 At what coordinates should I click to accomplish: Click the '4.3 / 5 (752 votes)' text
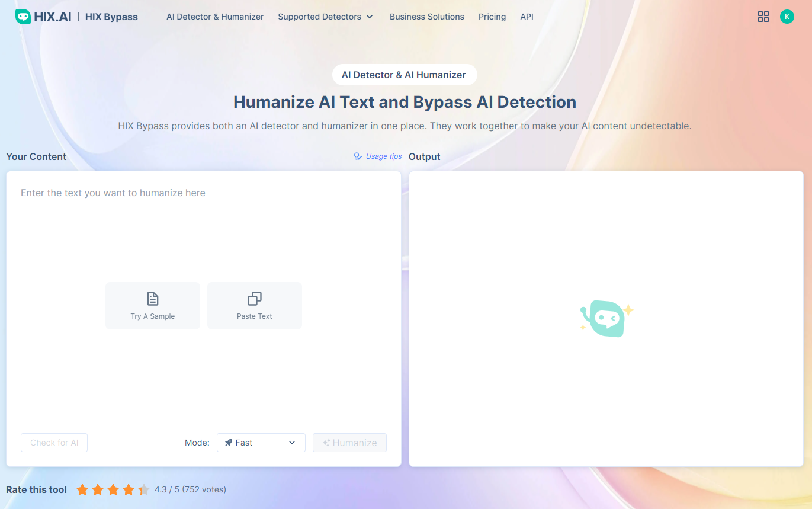(x=190, y=489)
